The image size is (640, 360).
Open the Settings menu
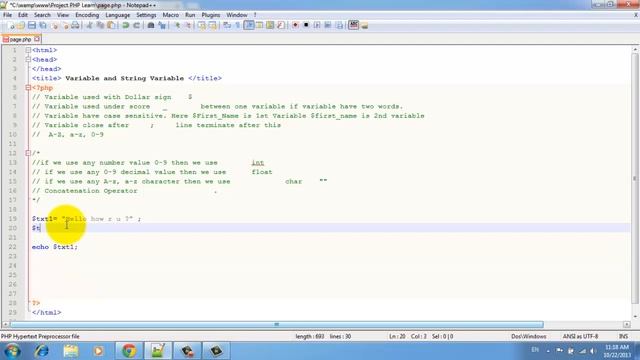[146, 15]
